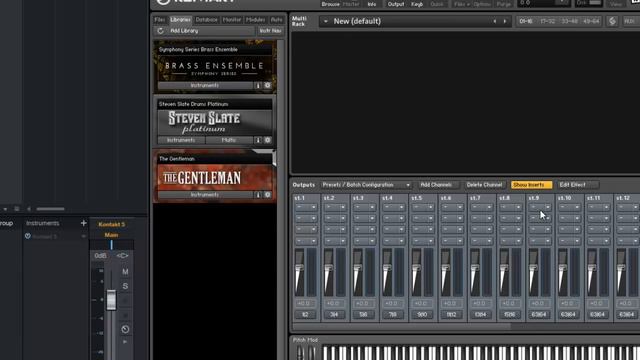Image resolution: width=640 pixels, height=360 pixels.
Task: Click the Main channel volume fader
Action: pyautogui.click(x=111, y=300)
